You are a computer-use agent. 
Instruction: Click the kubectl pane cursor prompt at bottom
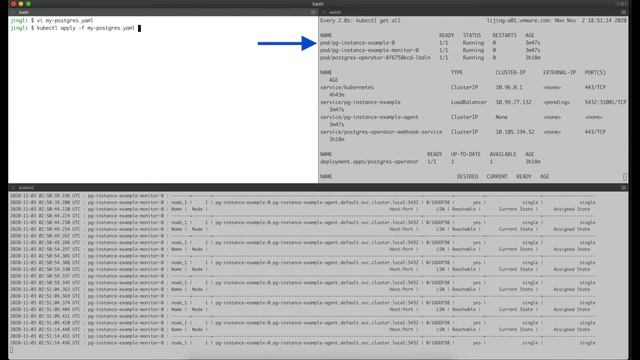[11, 350]
